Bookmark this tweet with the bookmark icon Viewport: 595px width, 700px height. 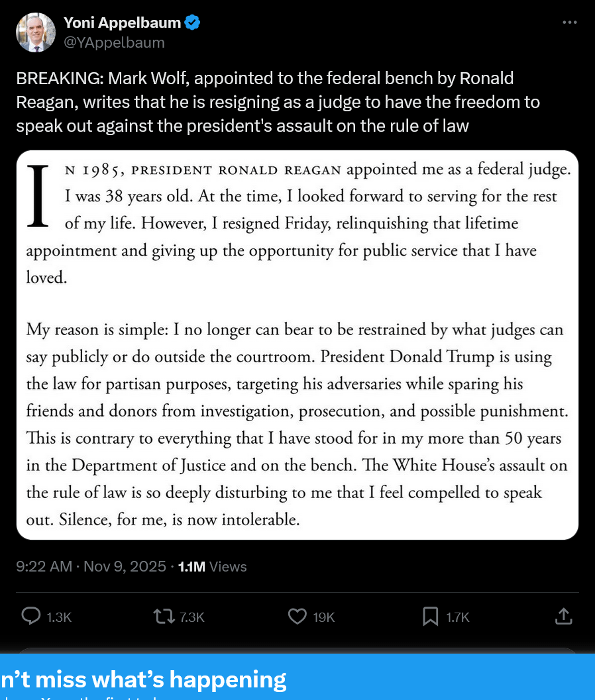click(430, 617)
